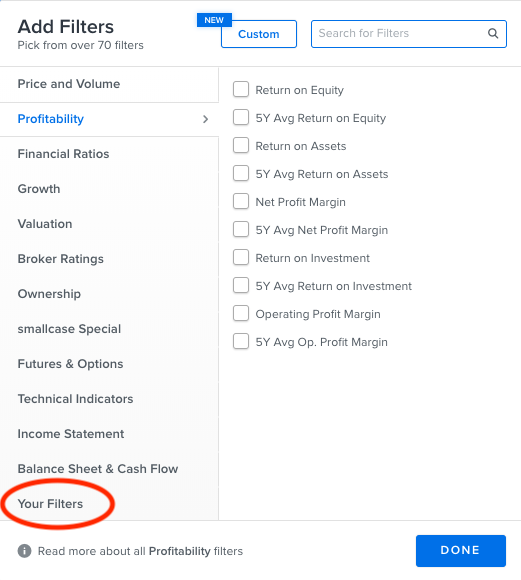Tick the Return on Equity checkbox
The width and height of the screenshot is (521, 580).
[241, 90]
